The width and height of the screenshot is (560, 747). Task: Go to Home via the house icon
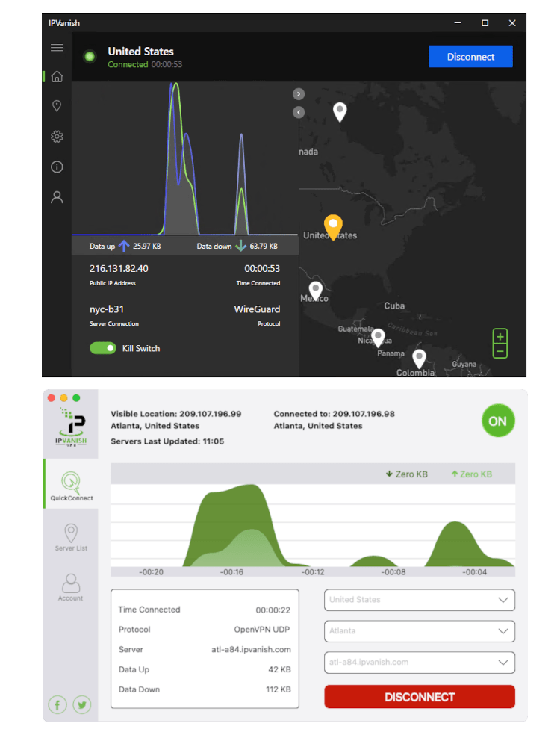57,76
